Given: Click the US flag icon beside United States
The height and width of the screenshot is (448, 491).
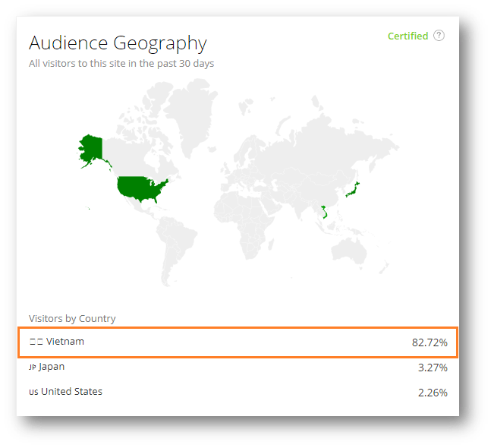Looking at the screenshot, I should [33, 392].
